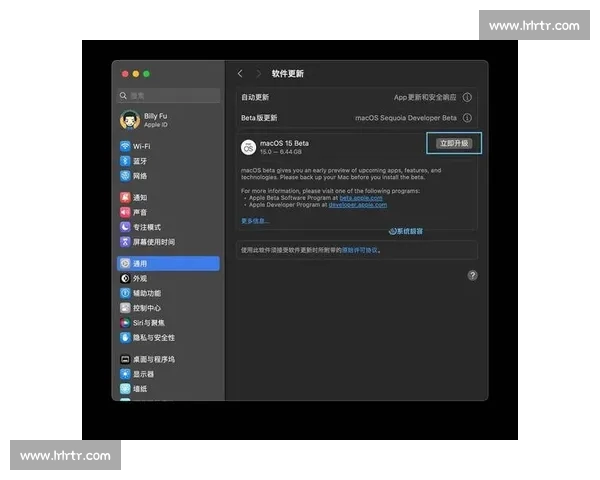Focus the sidebar search field
This screenshot has height=480, width=600.
point(168,96)
